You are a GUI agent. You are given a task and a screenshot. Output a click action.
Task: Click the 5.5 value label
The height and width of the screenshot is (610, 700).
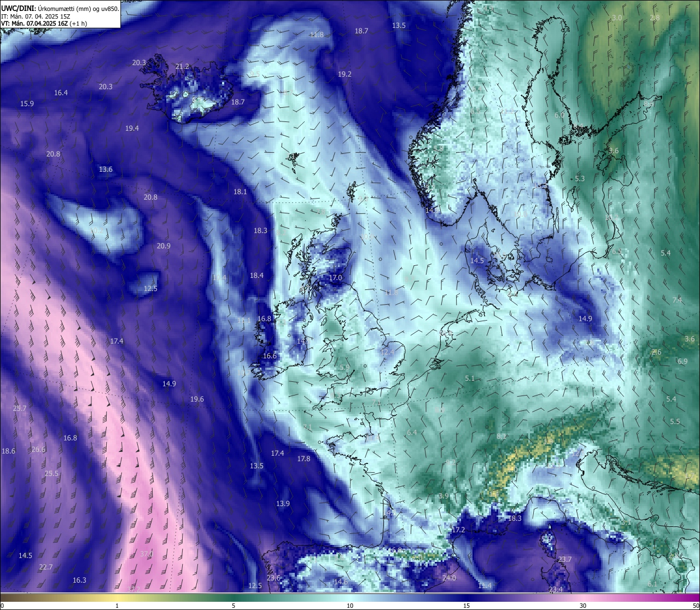pyautogui.click(x=675, y=421)
